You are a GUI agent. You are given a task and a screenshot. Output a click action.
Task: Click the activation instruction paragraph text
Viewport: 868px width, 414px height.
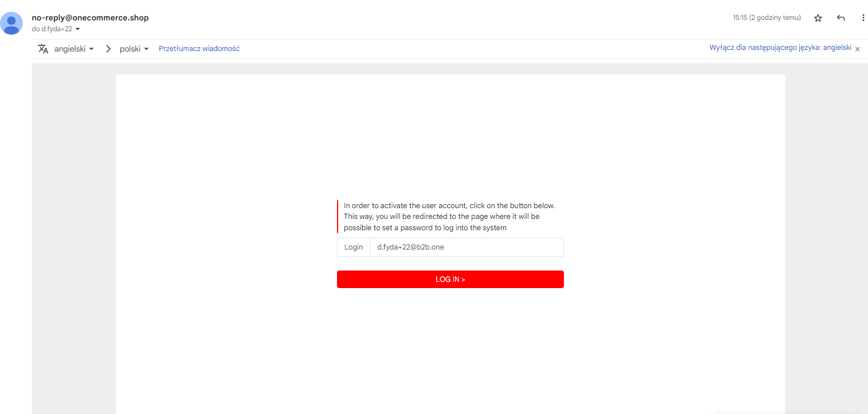pyautogui.click(x=449, y=216)
